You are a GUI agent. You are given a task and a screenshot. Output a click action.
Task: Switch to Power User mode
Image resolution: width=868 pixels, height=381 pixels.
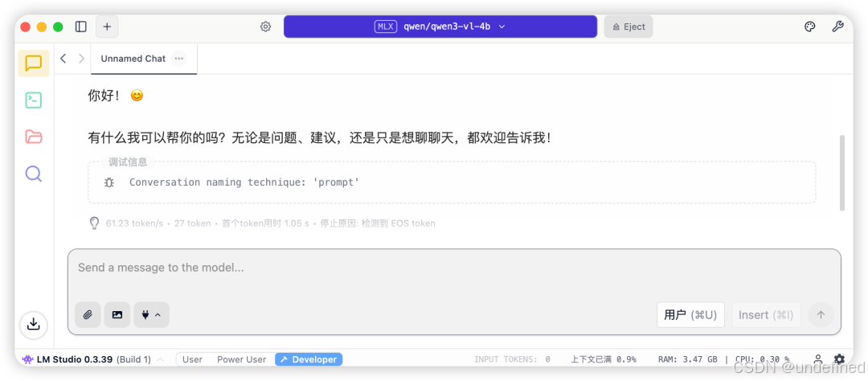click(241, 359)
